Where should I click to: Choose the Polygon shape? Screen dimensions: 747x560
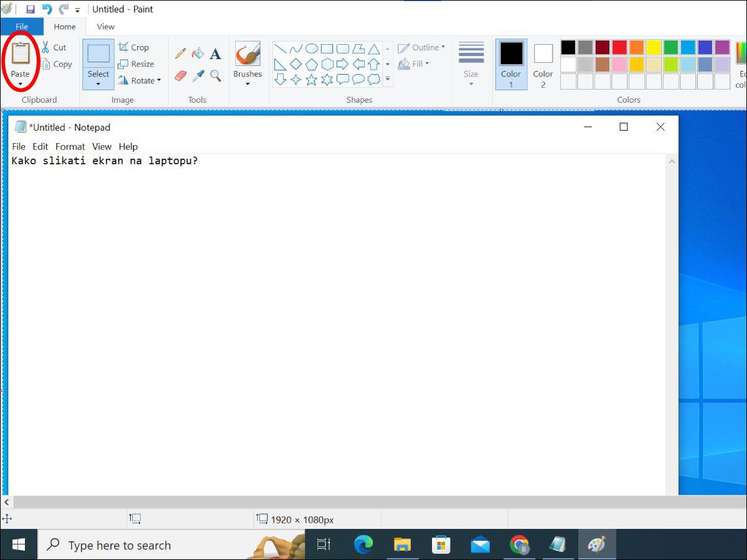[x=358, y=49]
